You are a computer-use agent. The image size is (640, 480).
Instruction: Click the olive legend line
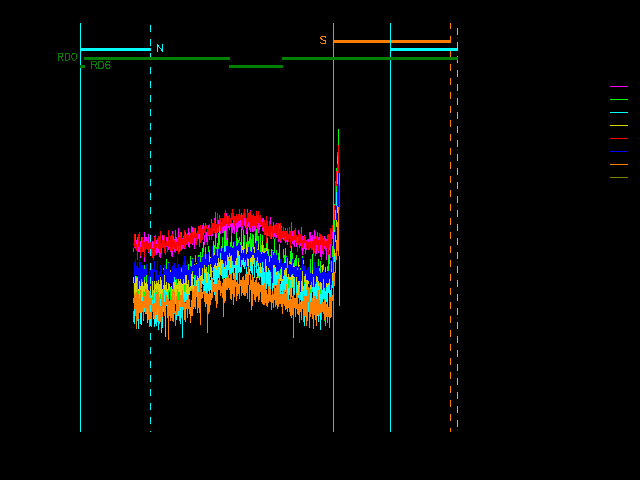619,178
